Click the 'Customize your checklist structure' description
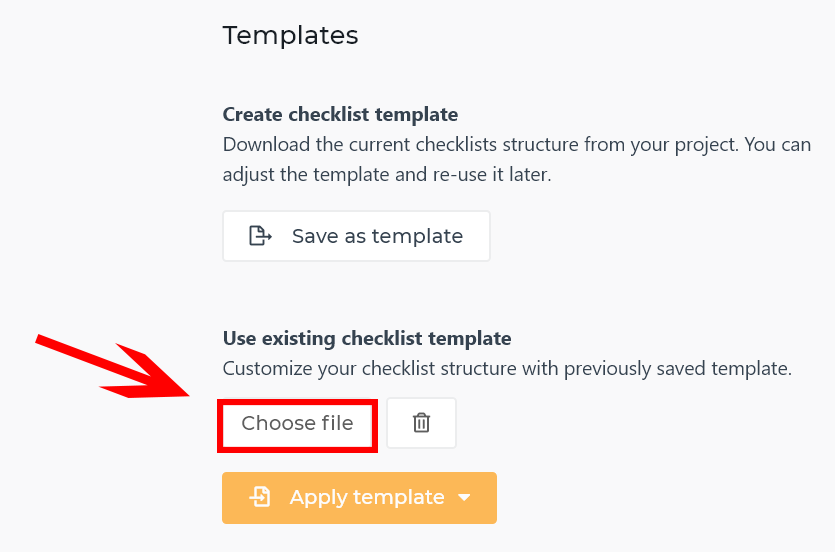 click(507, 368)
